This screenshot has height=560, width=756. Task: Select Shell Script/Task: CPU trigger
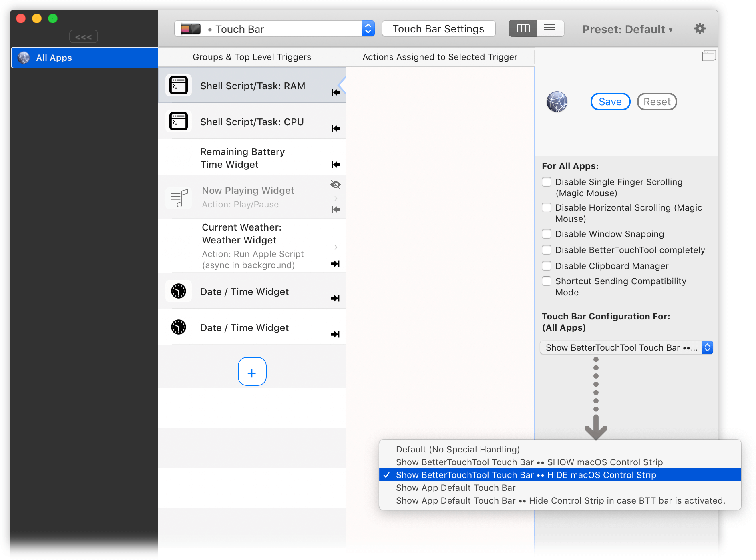pyautogui.click(x=252, y=122)
